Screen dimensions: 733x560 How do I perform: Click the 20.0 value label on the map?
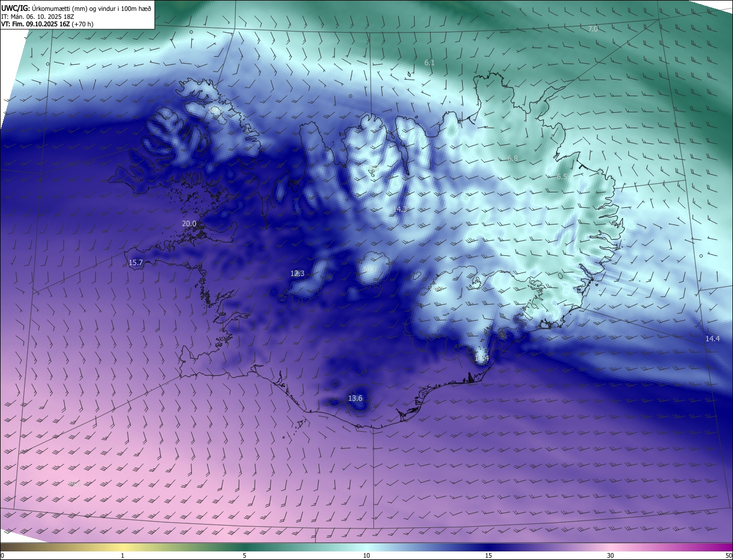pos(189,224)
